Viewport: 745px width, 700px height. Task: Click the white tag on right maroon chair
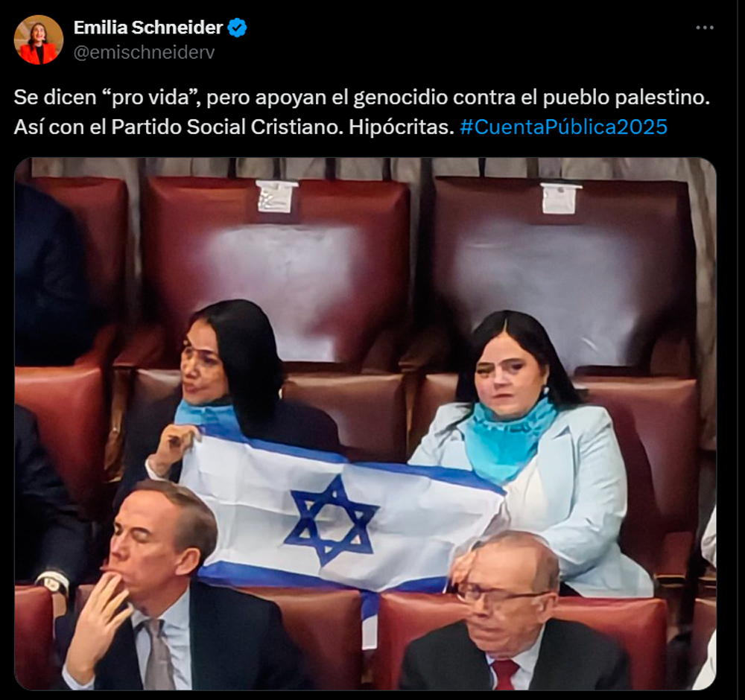tap(559, 198)
